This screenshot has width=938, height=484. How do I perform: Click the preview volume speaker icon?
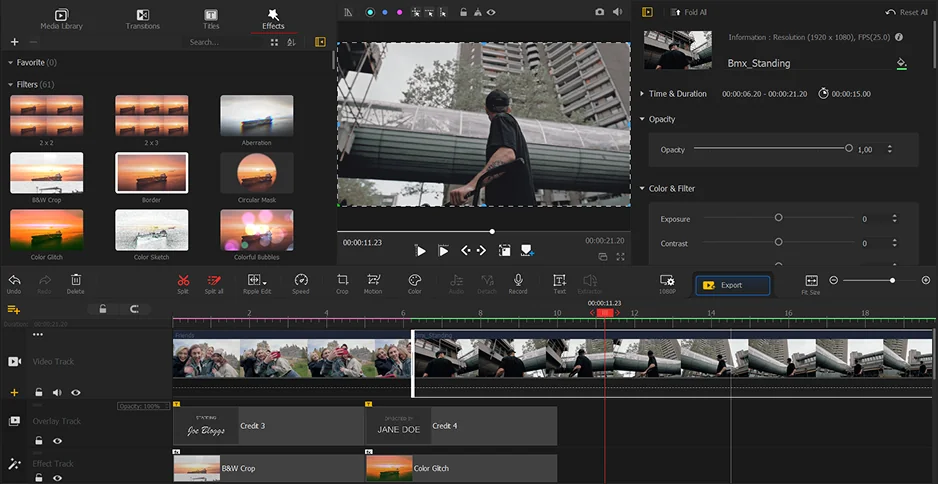click(618, 12)
